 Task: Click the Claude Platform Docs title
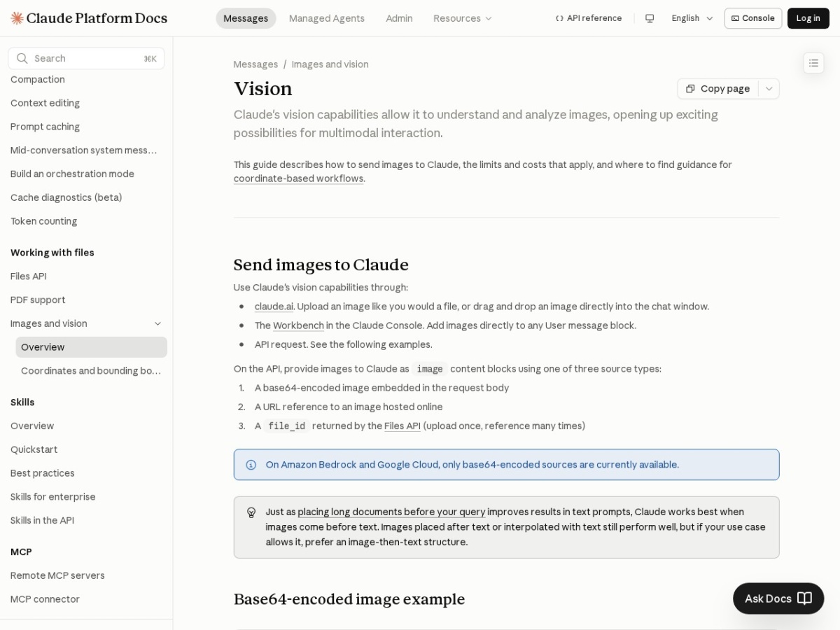tap(97, 18)
